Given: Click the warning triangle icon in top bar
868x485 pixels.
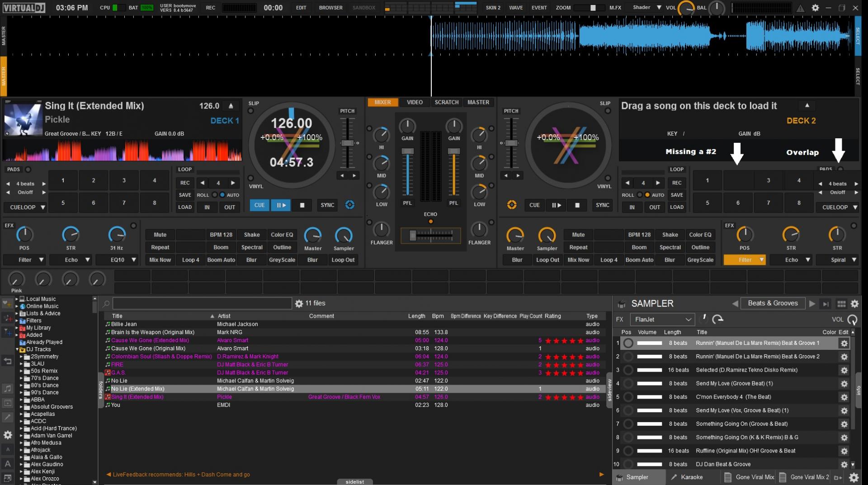Looking at the screenshot, I should coord(800,8).
